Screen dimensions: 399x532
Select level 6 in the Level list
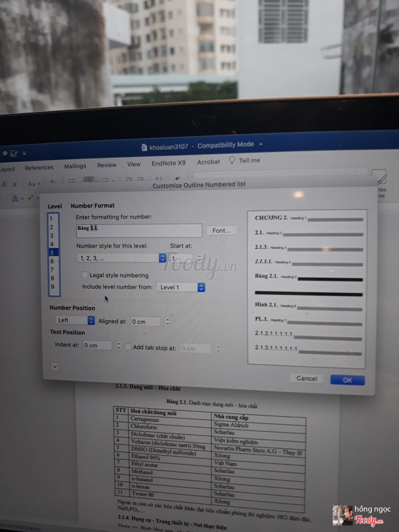[x=53, y=261]
